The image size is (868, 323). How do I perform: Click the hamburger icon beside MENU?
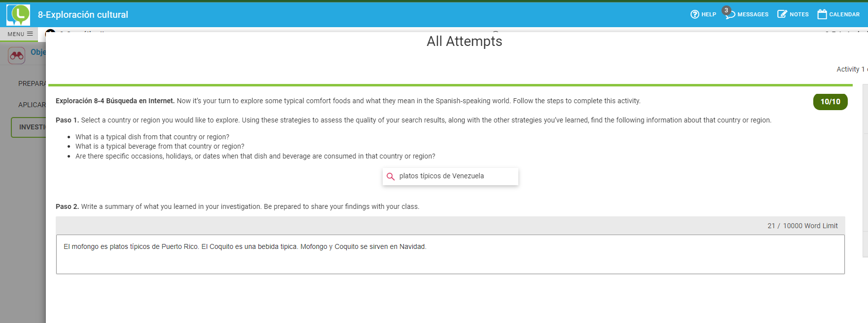[30, 34]
